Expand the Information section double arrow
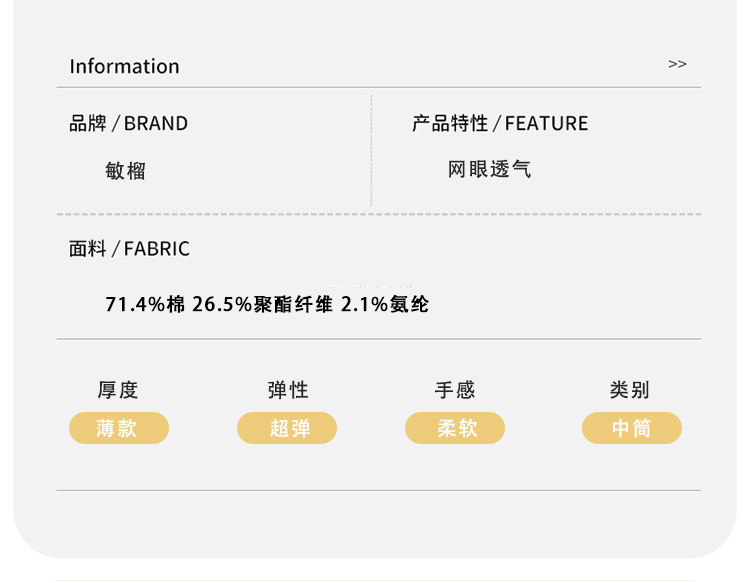This screenshot has height=583, width=750. tap(677, 64)
